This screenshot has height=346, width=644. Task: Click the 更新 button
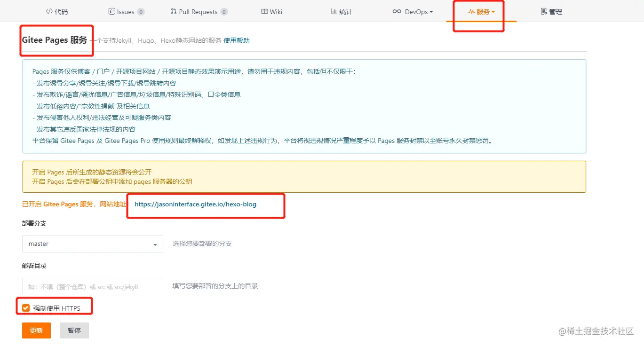(36, 330)
